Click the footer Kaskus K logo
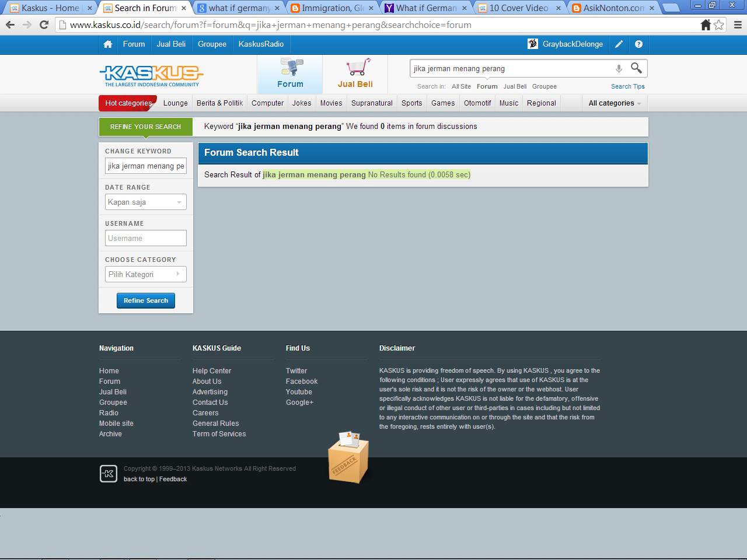The width and height of the screenshot is (747, 560). coord(109,474)
